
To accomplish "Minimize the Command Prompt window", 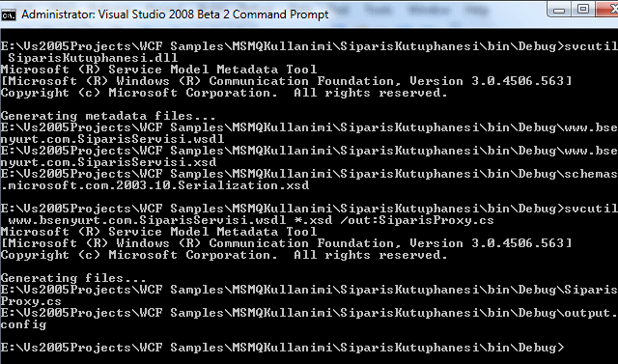I will (559, 10).
